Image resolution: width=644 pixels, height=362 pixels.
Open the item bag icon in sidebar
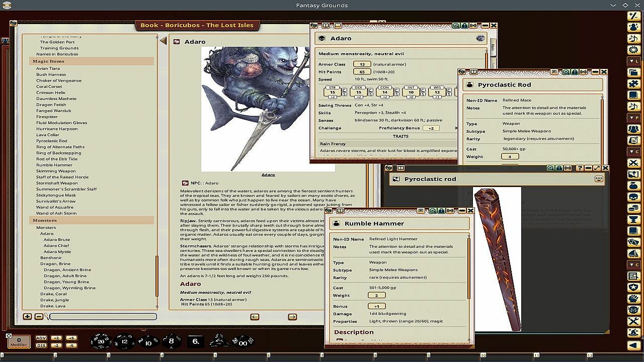click(633, 186)
